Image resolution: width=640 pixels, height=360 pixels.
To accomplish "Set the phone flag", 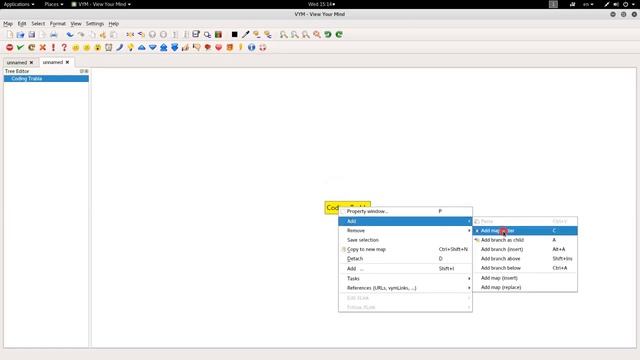I will [x=119, y=47].
